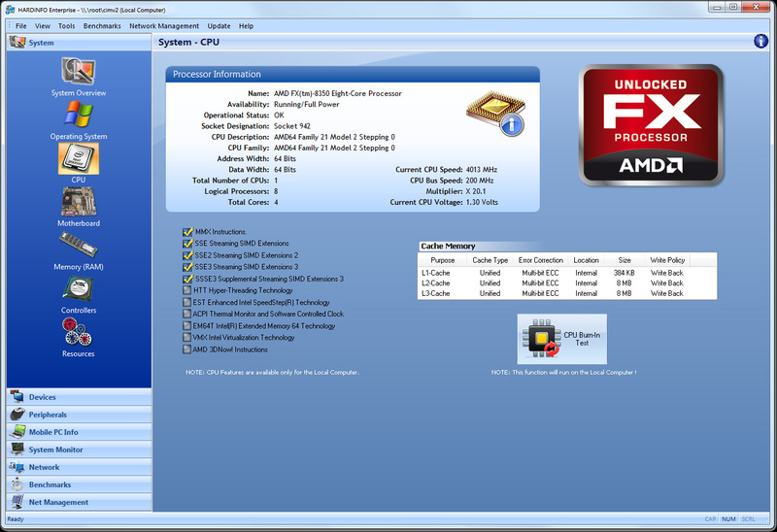
Task: Click the CPU Burn-In Test chip icon
Action: pyautogui.click(x=541, y=338)
